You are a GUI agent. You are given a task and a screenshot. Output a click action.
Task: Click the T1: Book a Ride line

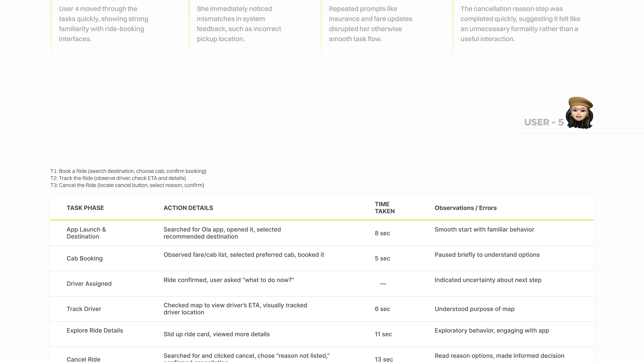coord(128,171)
